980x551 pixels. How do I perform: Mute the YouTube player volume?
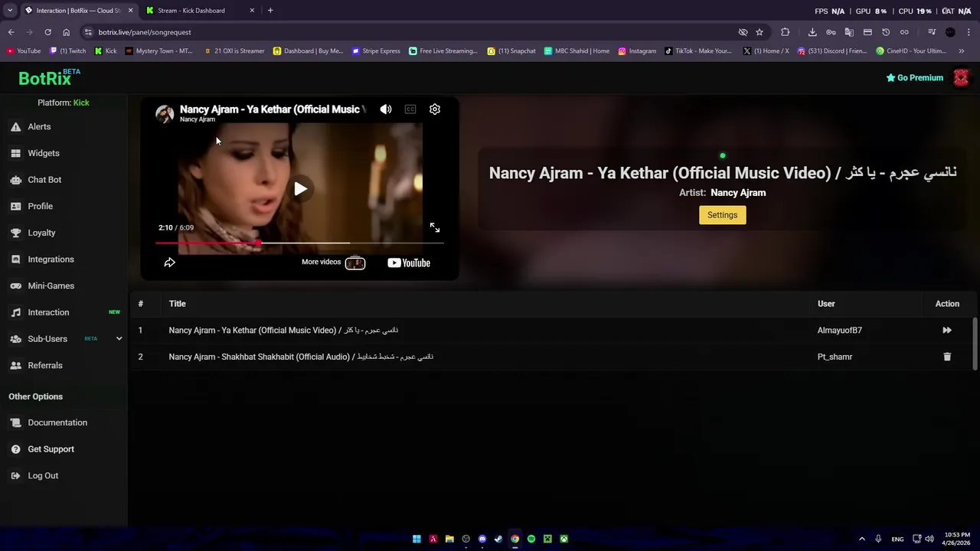click(386, 109)
